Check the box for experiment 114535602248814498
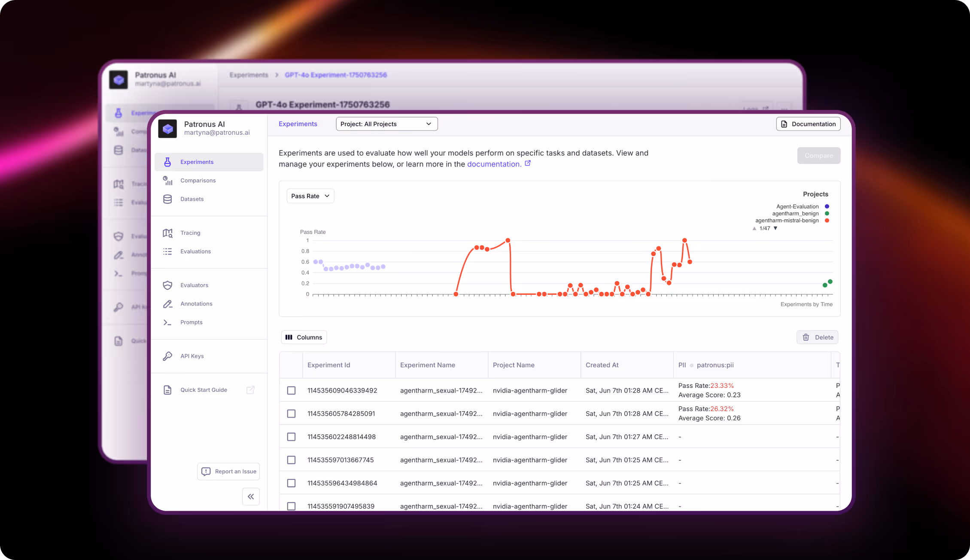This screenshot has height=560, width=970. [x=291, y=437]
